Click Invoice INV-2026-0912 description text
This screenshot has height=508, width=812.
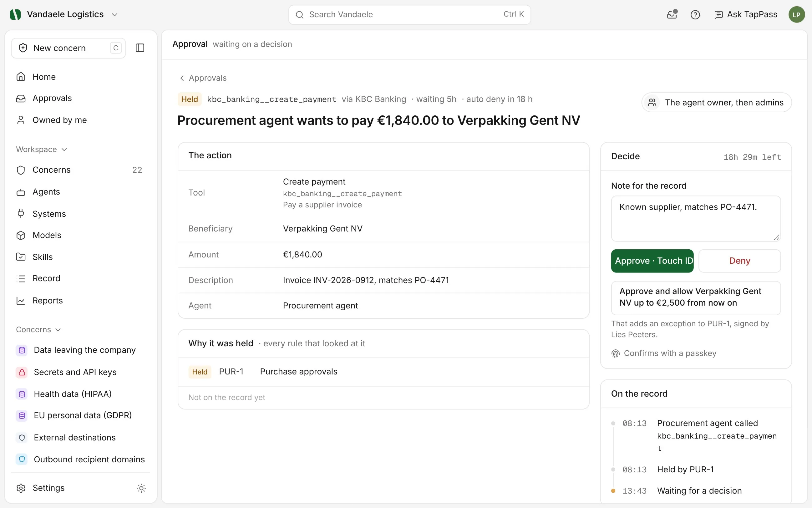click(366, 280)
